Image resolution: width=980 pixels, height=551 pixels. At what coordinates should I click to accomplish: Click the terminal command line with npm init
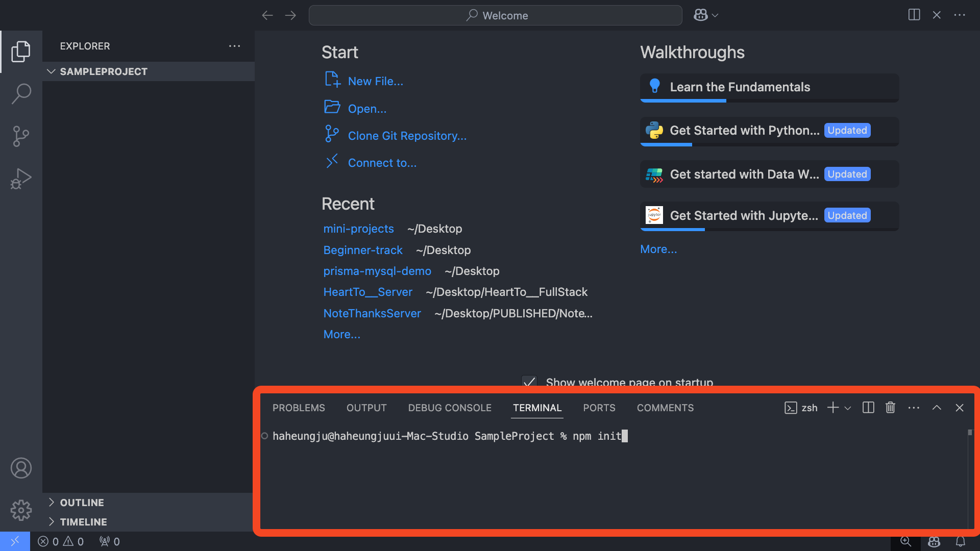(x=450, y=436)
